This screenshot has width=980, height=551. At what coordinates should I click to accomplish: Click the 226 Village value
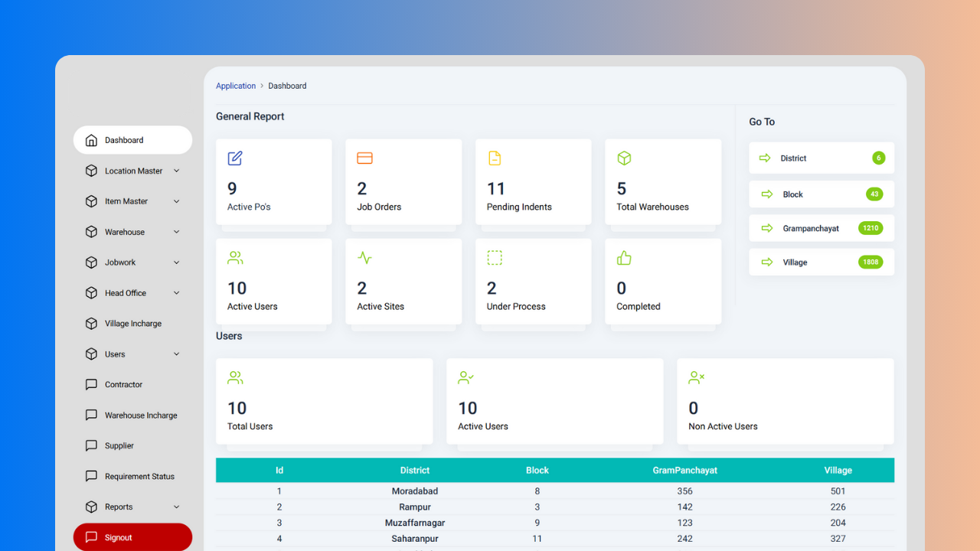click(x=838, y=507)
